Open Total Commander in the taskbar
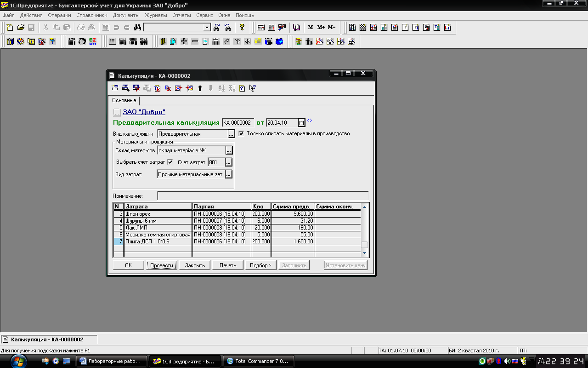The width and height of the screenshot is (588, 368). click(x=259, y=361)
